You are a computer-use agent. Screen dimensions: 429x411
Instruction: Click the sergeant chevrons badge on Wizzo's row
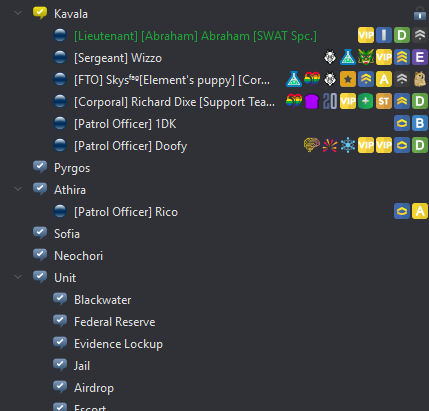[x=402, y=57]
